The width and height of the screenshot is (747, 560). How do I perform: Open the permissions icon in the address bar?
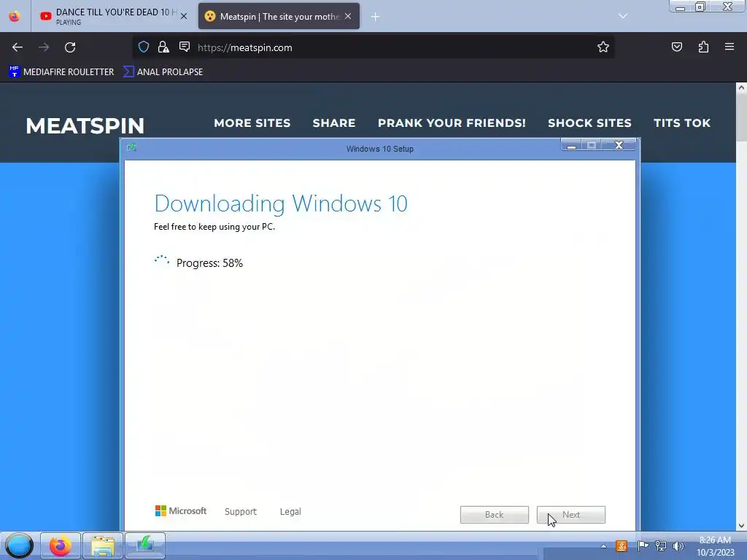pyautogui.click(x=185, y=47)
